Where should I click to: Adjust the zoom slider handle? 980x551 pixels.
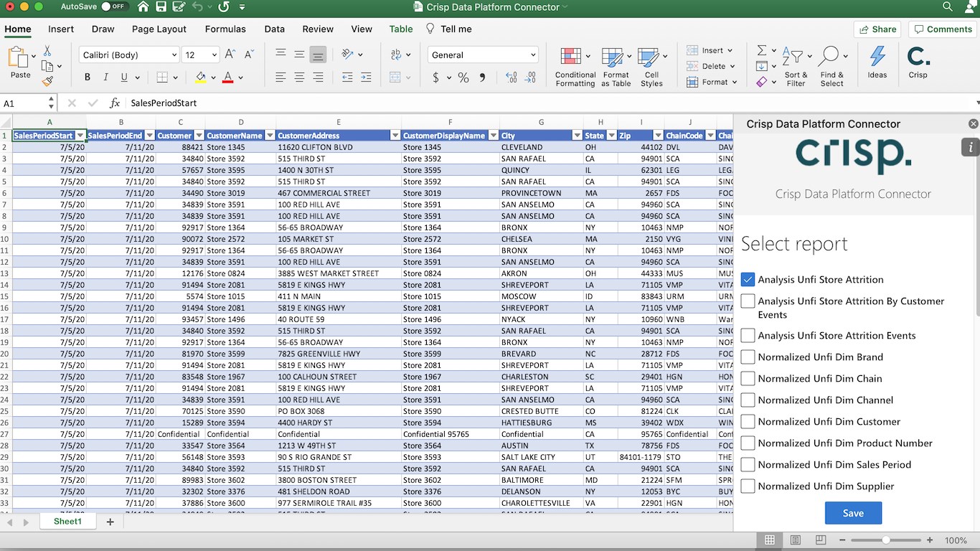[886, 540]
